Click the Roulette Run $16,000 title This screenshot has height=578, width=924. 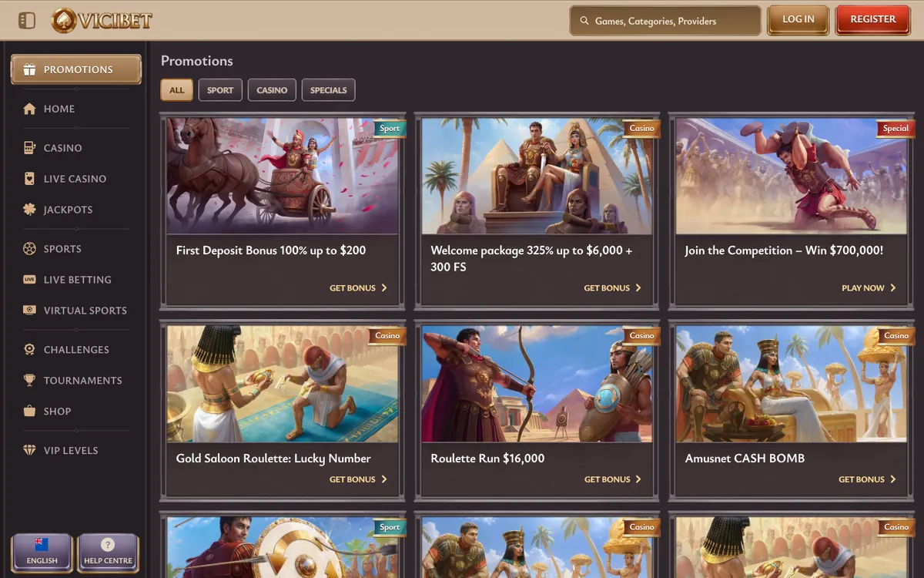(487, 459)
